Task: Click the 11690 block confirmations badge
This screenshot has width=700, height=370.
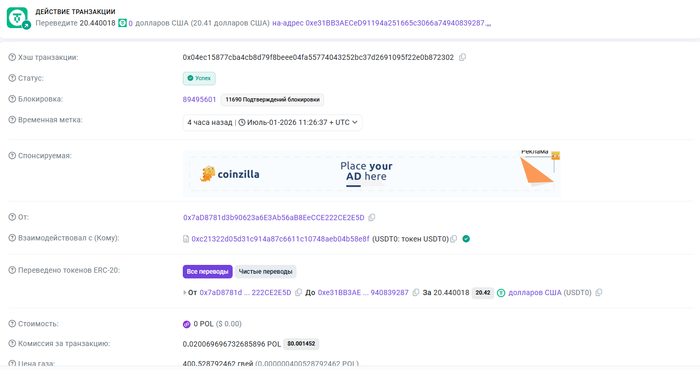Action: pyautogui.click(x=272, y=100)
